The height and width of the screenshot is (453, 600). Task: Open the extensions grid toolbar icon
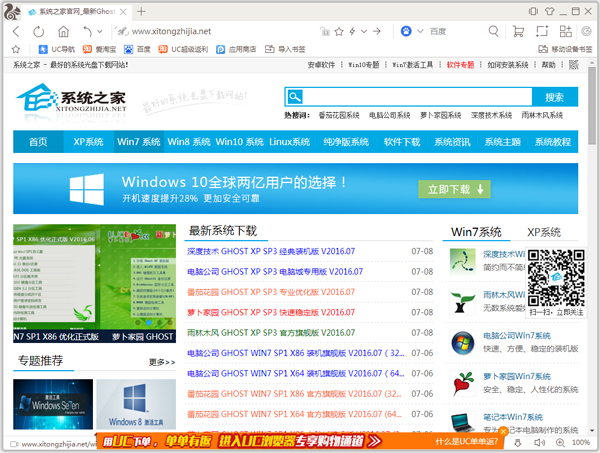[566, 31]
